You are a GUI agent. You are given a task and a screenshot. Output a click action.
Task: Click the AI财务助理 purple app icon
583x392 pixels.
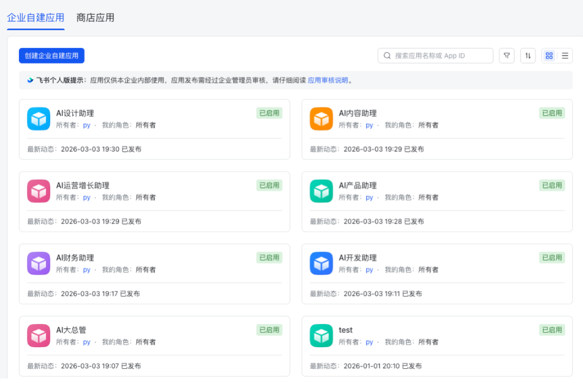point(39,263)
